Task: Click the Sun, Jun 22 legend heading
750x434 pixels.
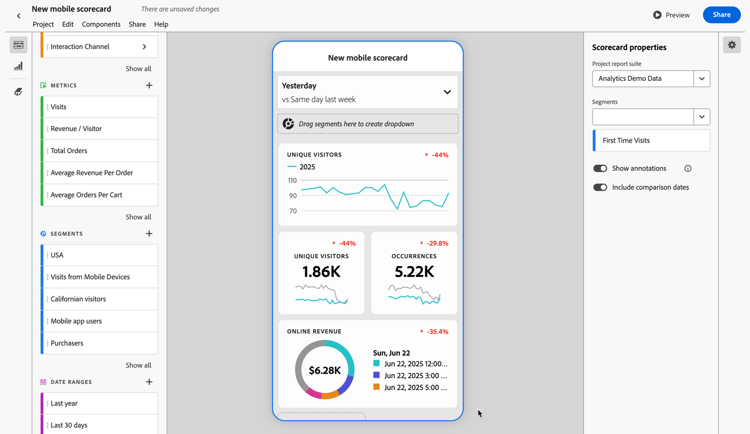Action: (391, 353)
